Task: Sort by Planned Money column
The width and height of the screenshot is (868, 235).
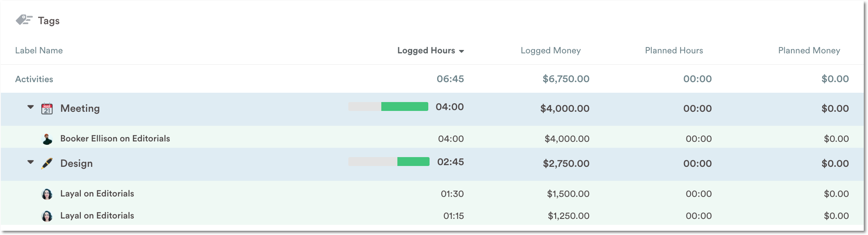Action: coord(809,51)
